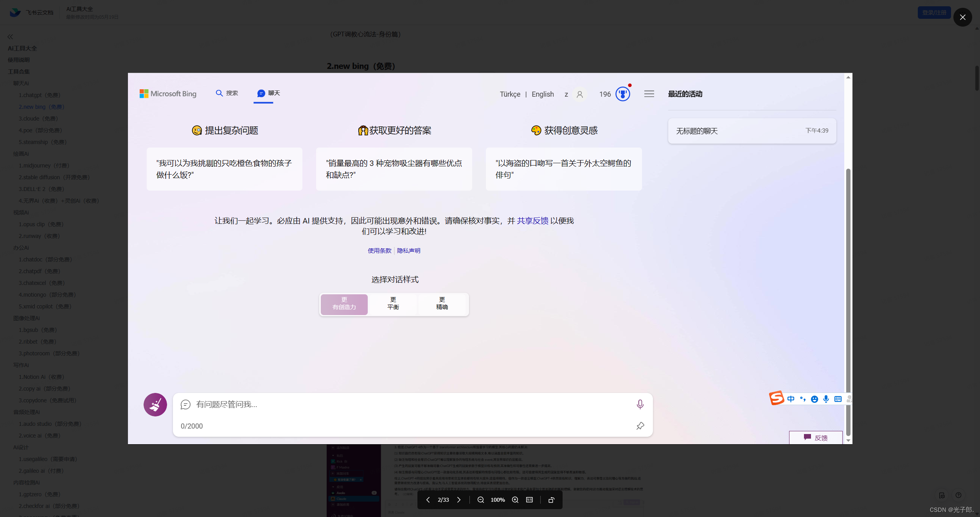Zoom in with the magnifier plus icon

tap(515, 500)
